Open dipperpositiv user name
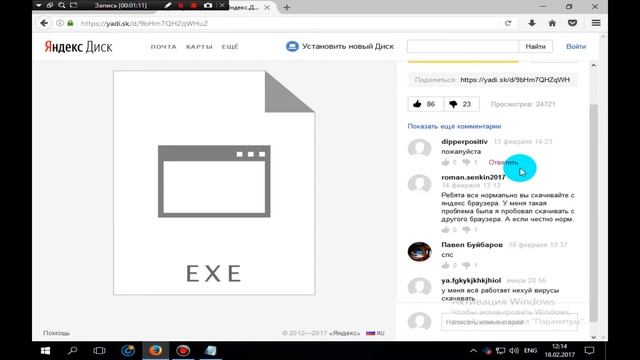 point(464,142)
